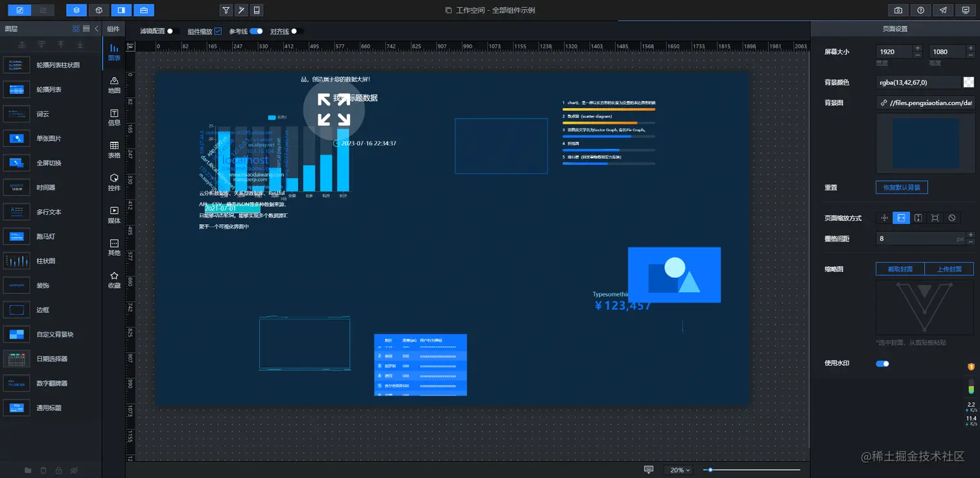
Task: Open the 媒体 component category
Action: [114, 215]
